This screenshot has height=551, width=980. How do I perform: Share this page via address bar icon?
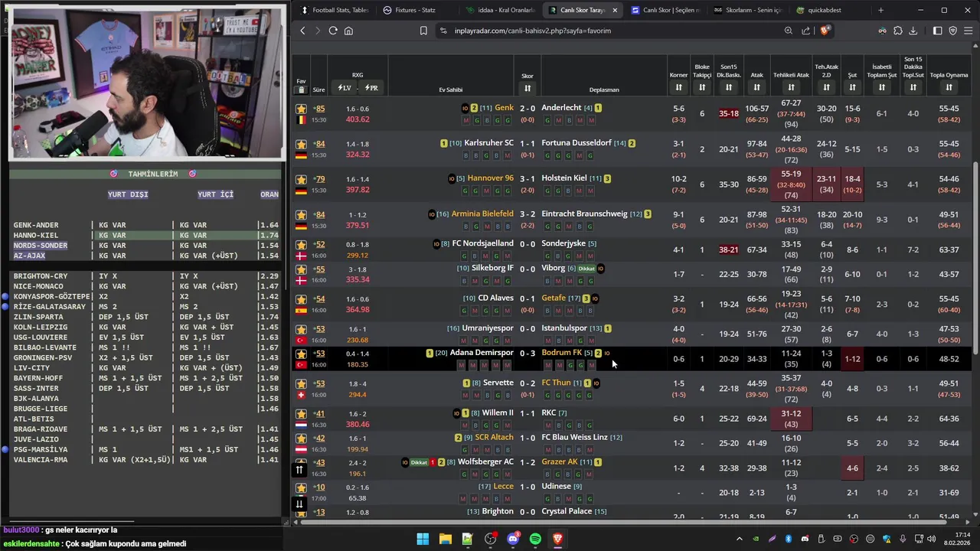805,31
